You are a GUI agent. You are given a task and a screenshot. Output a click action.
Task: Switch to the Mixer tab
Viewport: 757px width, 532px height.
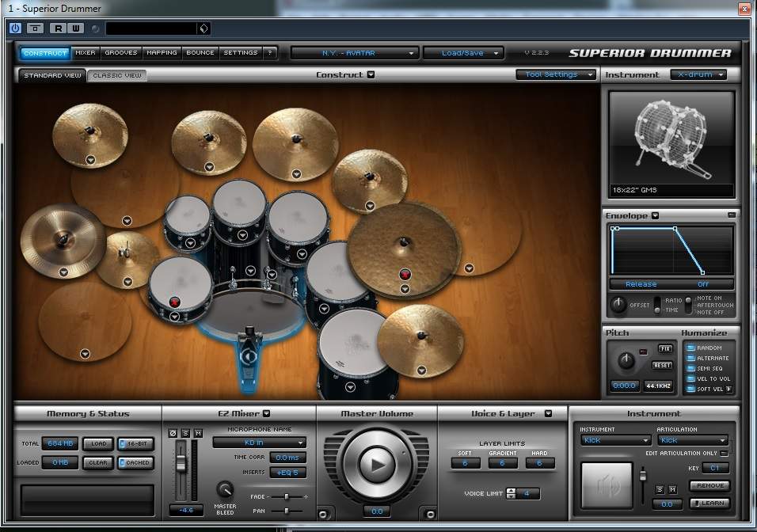[x=86, y=53]
